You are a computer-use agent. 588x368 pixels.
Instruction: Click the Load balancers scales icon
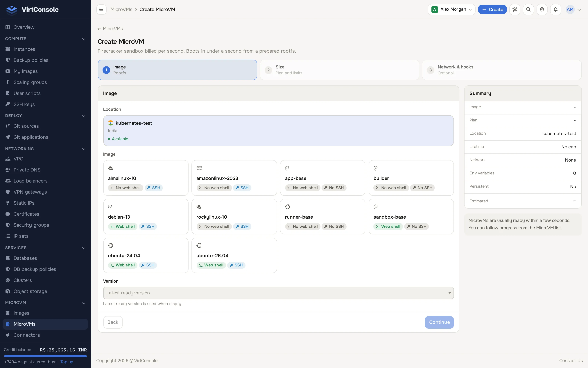[x=8, y=181]
